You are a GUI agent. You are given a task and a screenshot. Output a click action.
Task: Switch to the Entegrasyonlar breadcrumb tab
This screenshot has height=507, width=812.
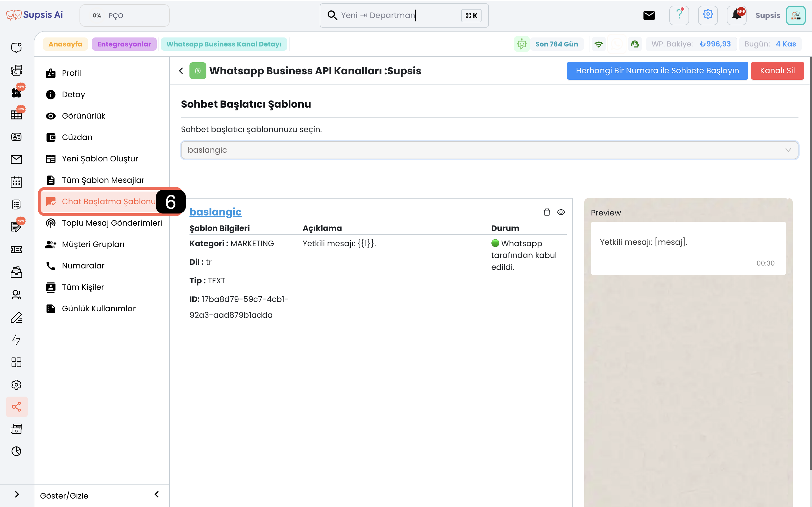click(x=124, y=44)
